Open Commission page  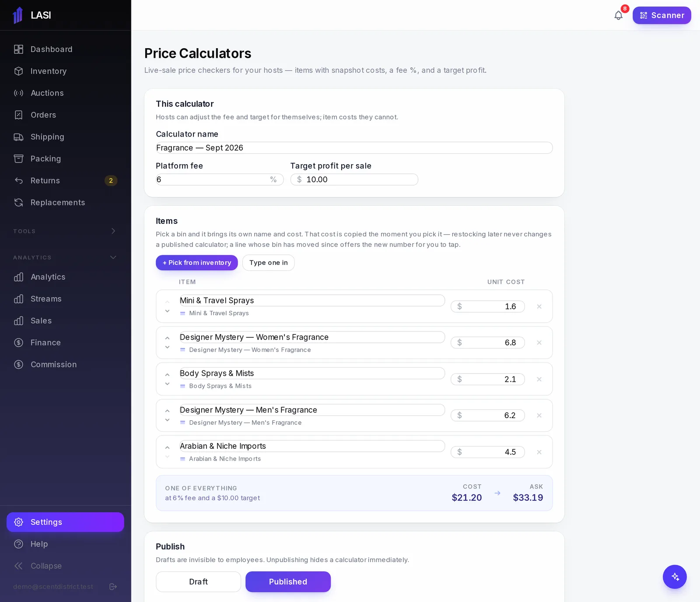[65, 365]
